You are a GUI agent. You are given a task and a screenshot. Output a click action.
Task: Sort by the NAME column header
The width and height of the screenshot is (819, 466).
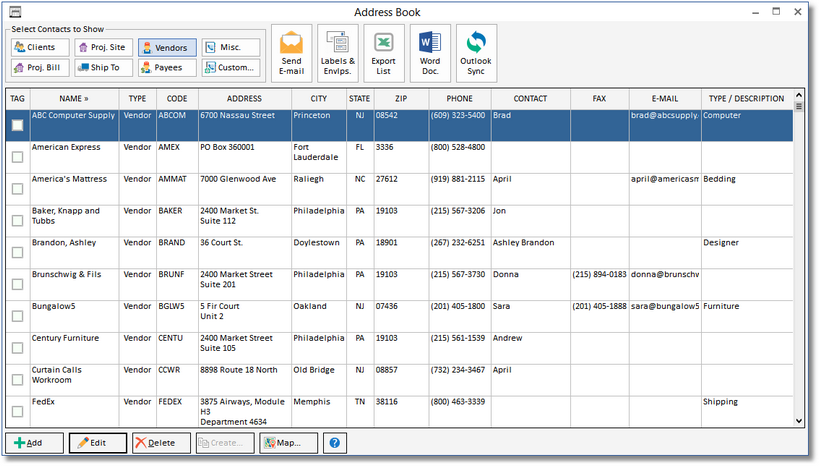click(x=74, y=99)
